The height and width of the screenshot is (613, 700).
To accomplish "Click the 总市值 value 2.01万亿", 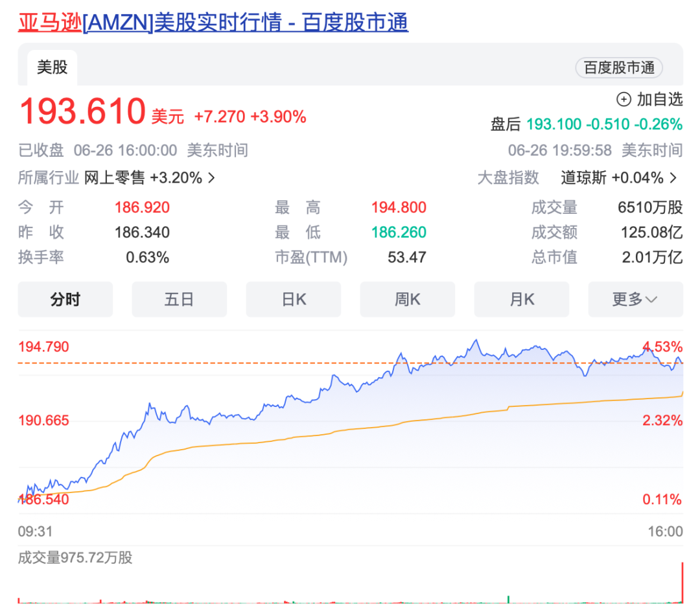I will (x=652, y=257).
